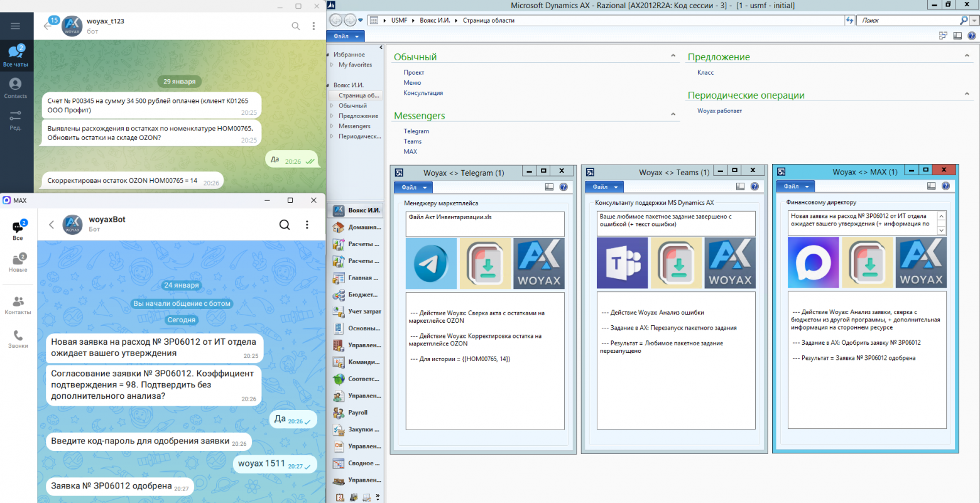Image resolution: width=980 pixels, height=503 pixels.
Task: Open 'Файл' menu in Woyax <> MAX form
Action: coord(795,187)
